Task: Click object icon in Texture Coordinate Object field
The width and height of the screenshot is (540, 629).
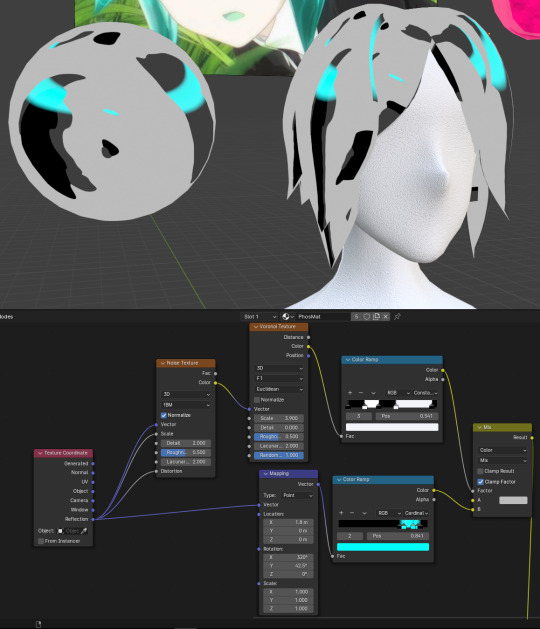Action: coord(60,531)
